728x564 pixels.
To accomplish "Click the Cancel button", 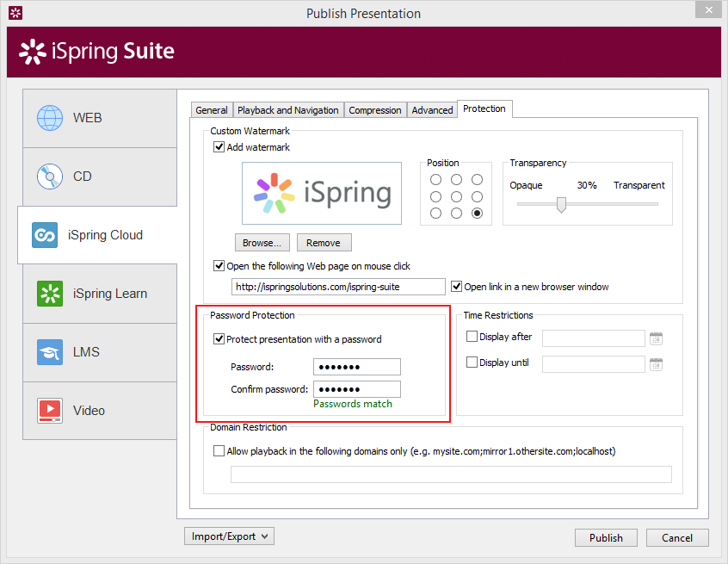I will (677, 537).
